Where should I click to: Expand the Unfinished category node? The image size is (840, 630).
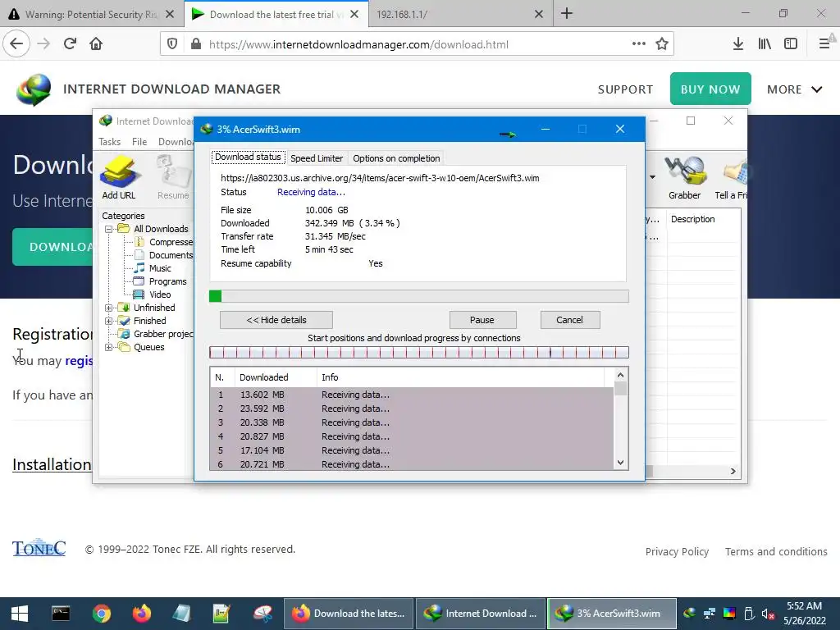click(109, 308)
